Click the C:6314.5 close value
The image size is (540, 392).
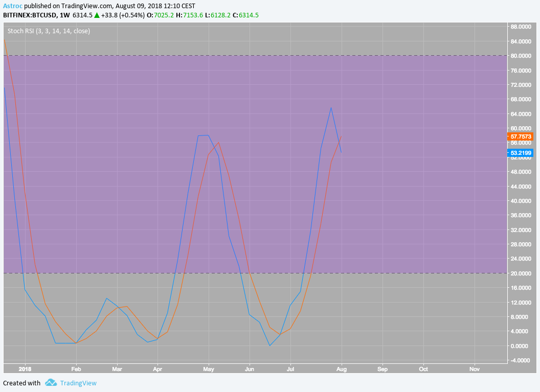245,15
